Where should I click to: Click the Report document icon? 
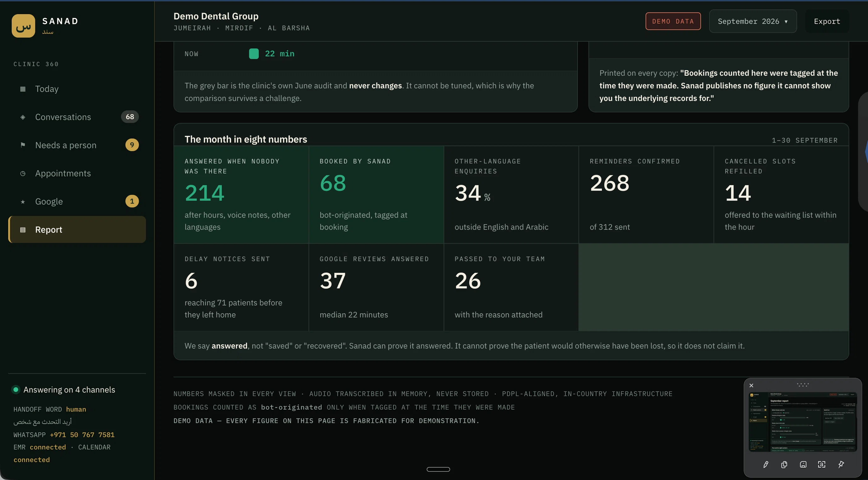coord(23,230)
